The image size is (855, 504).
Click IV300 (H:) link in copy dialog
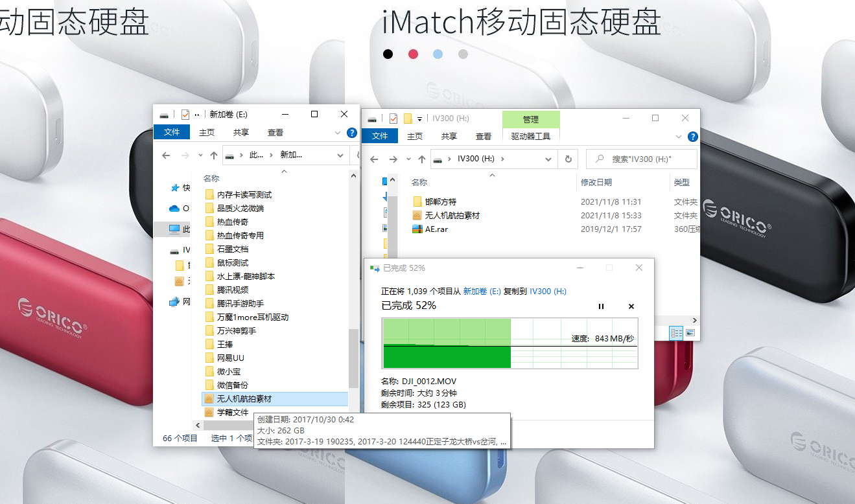pos(548,292)
